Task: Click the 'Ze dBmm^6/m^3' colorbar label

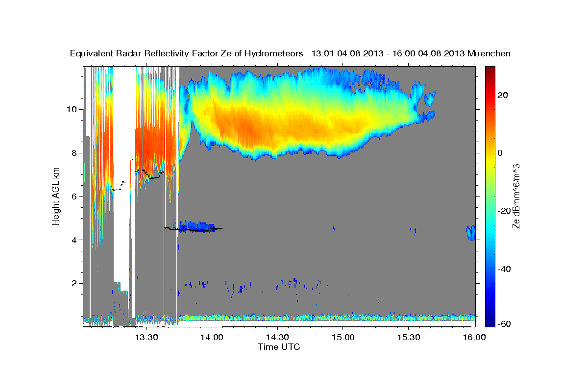Action: tap(516, 196)
